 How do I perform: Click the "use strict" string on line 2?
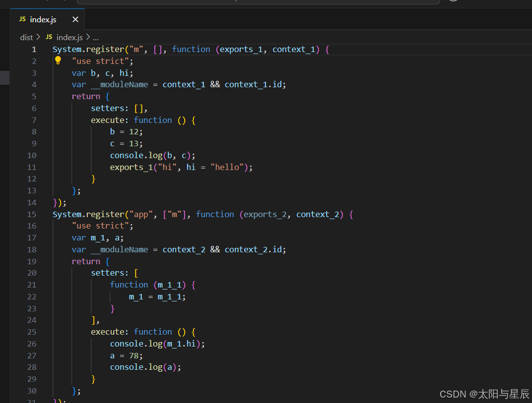[x=100, y=61]
